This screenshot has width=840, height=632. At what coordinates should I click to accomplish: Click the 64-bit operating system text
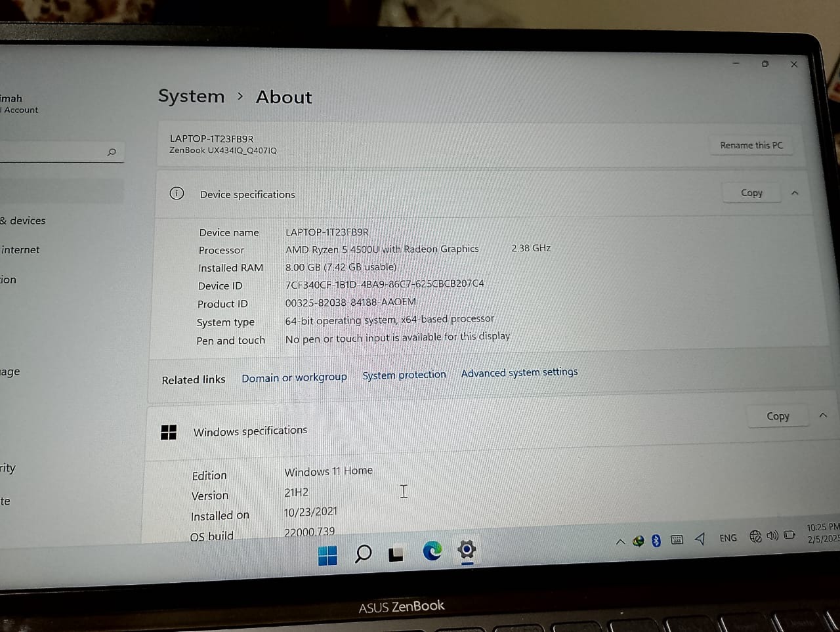[389, 320]
